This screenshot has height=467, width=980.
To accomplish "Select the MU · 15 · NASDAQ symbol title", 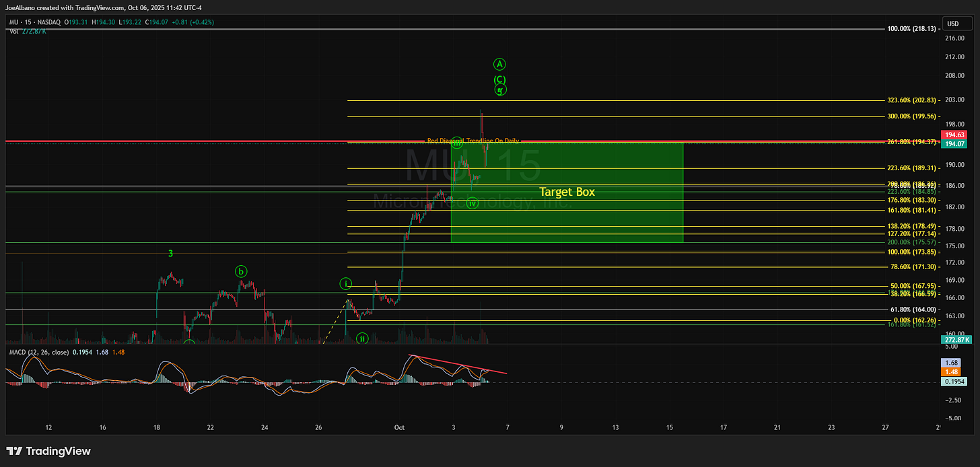I will click(35, 24).
